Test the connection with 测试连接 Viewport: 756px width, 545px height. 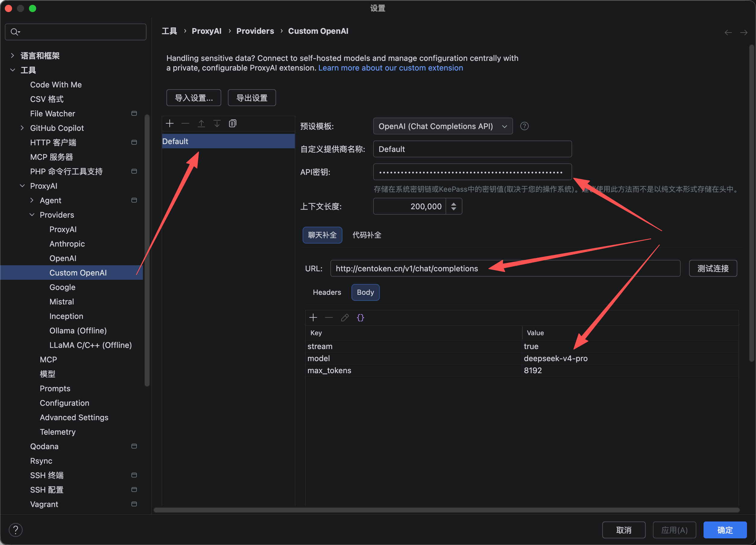tap(713, 268)
